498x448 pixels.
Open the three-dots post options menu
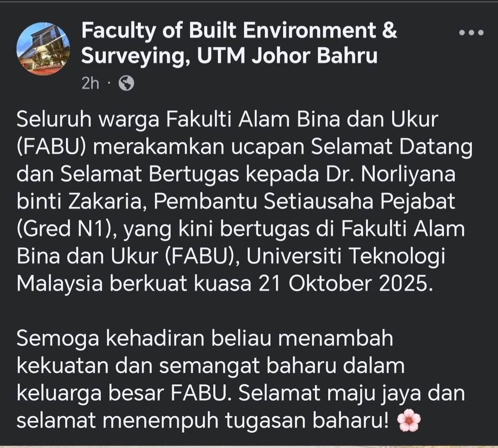472,32
